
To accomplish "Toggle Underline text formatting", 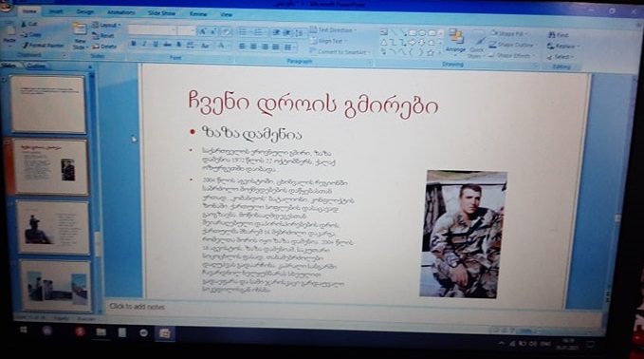I will tap(156, 44).
